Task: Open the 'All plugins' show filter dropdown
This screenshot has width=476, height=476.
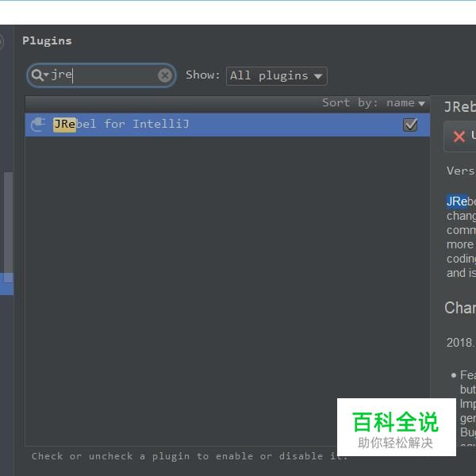Action: click(276, 76)
